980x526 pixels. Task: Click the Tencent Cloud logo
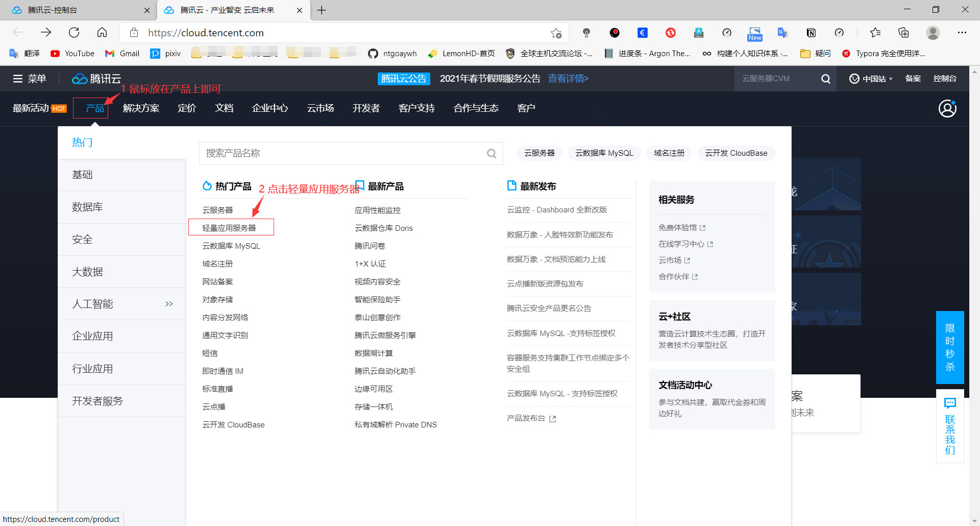(x=96, y=79)
